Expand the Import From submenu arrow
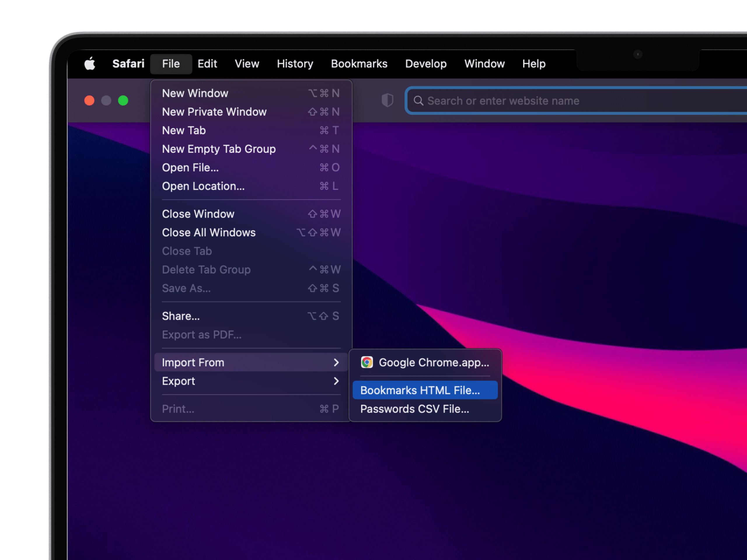 336,363
